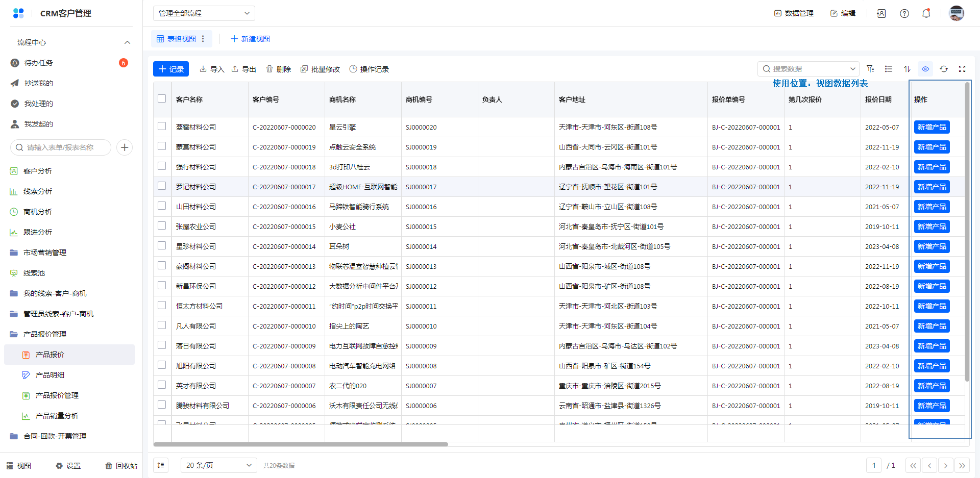980x478 pixels.
Task: Tick the checkbox for 凡人有限公司 row
Action: (162, 325)
